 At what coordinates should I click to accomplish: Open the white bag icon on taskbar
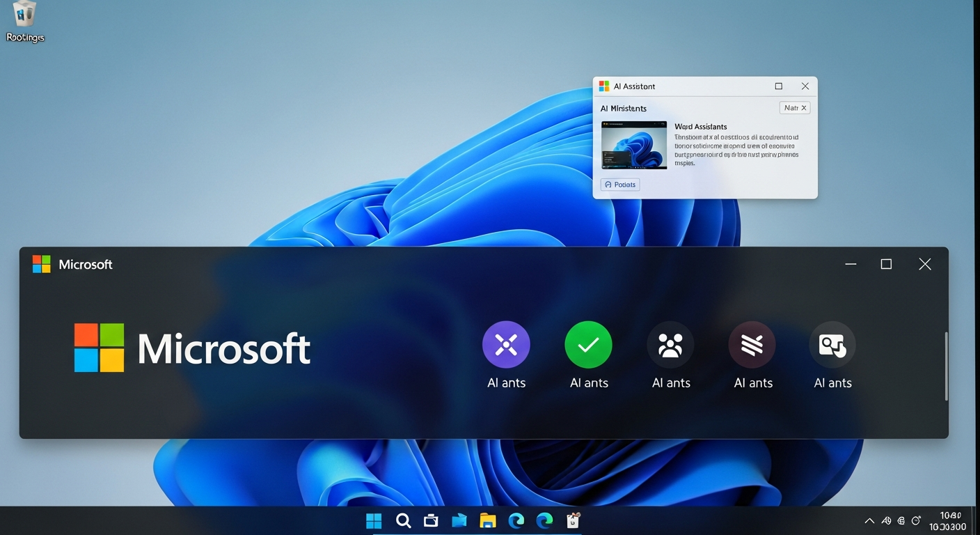[573, 520]
